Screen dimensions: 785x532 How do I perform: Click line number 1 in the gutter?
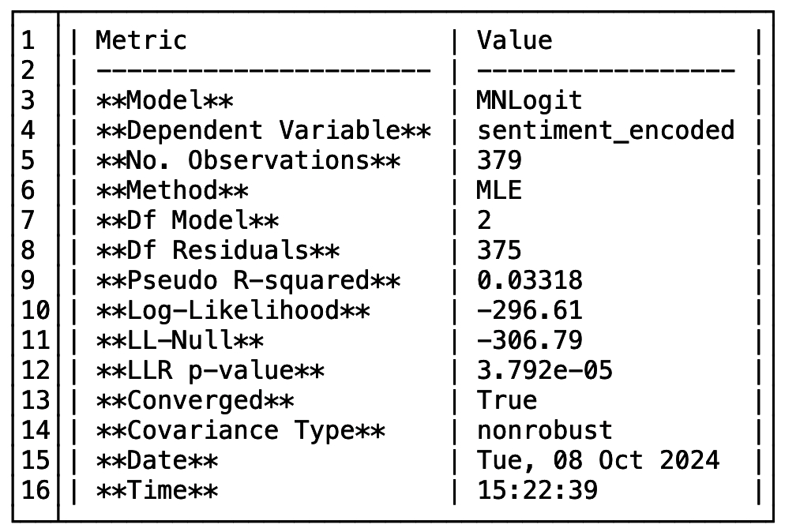28,40
